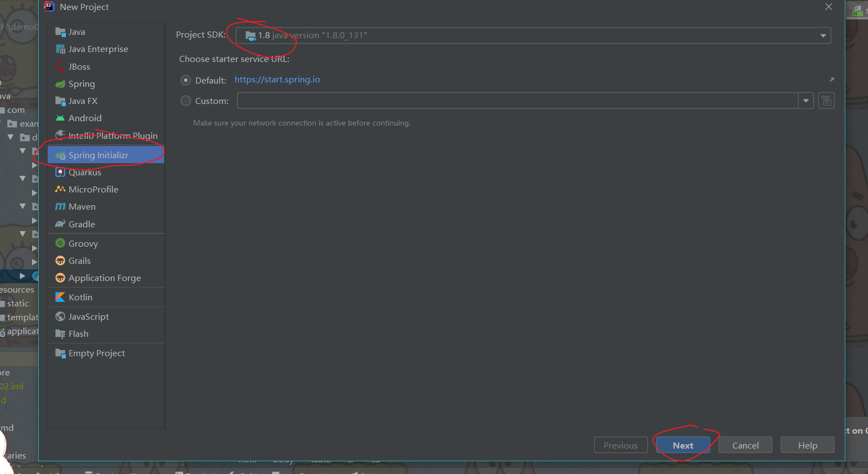Image resolution: width=868 pixels, height=474 pixels.
Task: Choose the Android project type
Action: (x=106, y=118)
